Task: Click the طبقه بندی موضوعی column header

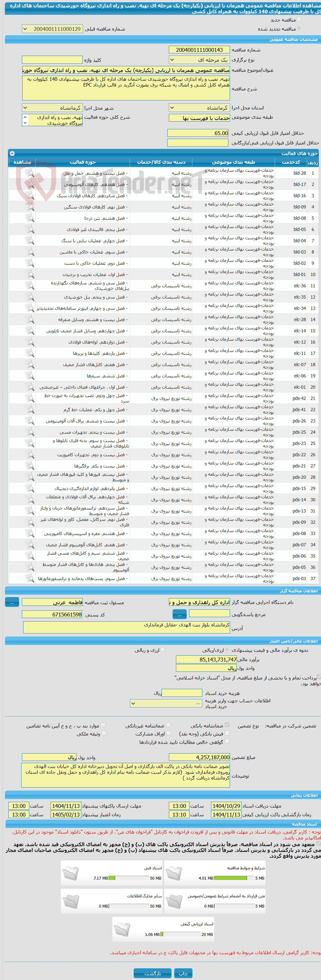Action: point(234,162)
